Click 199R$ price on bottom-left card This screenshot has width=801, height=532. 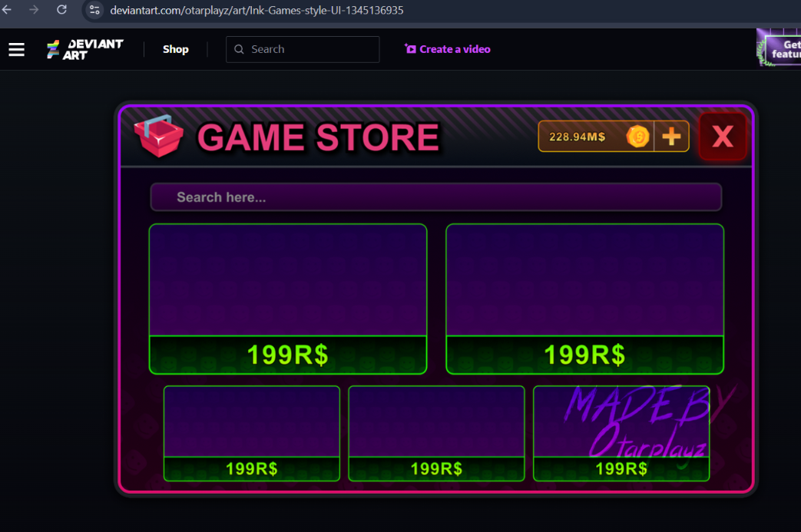point(252,469)
